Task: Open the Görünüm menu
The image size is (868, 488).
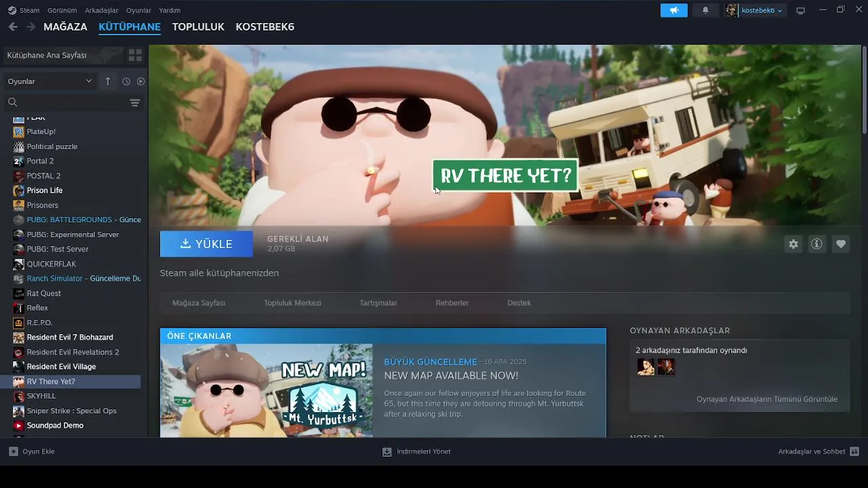Action: pos(62,10)
